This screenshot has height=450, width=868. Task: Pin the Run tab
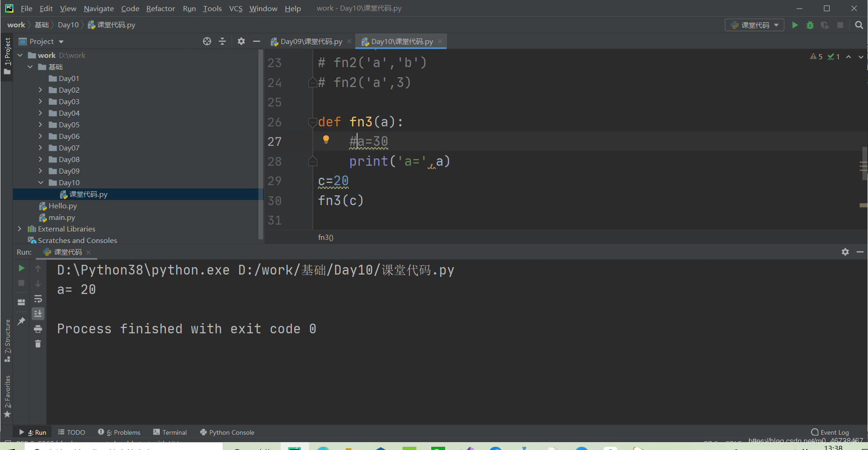click(x=21, y=321)
